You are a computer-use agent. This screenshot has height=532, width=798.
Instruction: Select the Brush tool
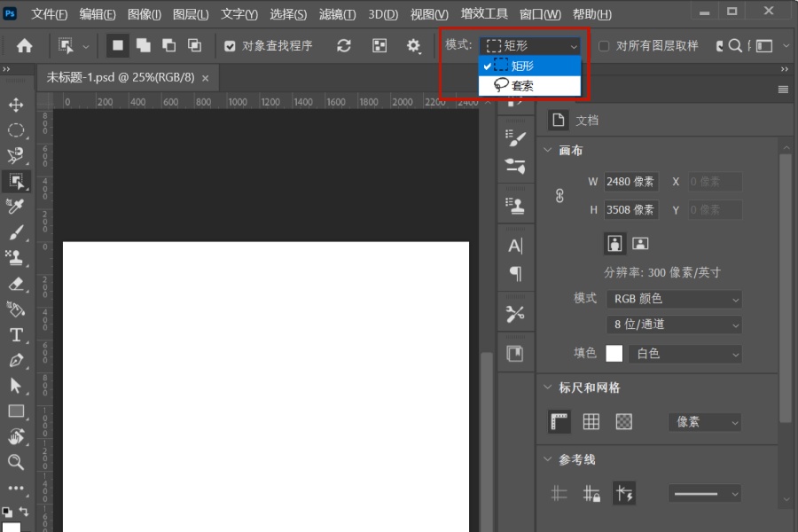[x=16, y=232]
